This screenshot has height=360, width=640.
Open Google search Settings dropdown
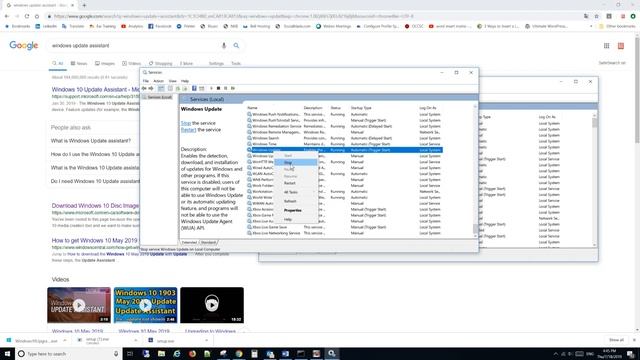tap(216, 64)
